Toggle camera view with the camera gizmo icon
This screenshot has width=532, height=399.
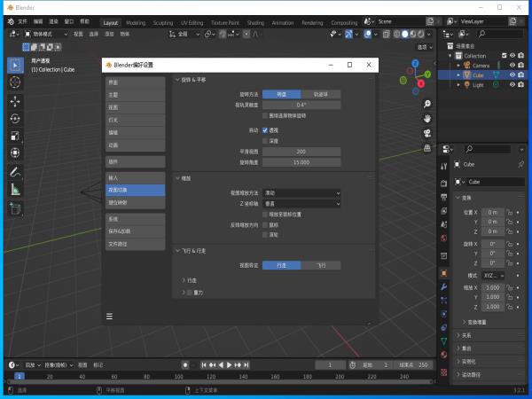pyautogui.click(x=426, y=133)
